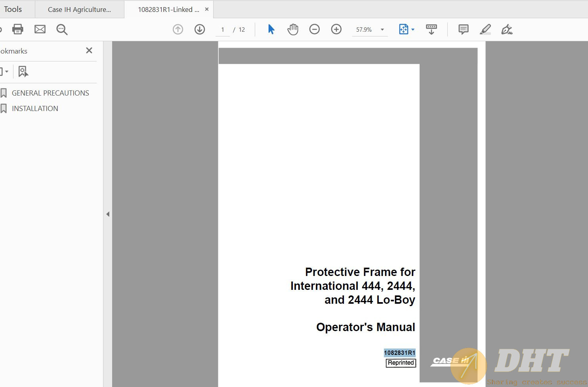Expand the fit page options dropdown
The height and width of the screenshot is (387, 588).
point(413,30)
